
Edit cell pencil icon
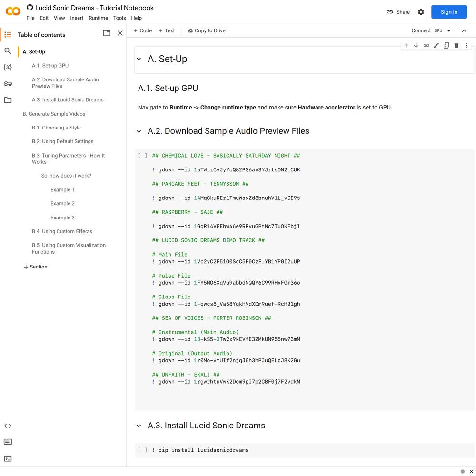click(436, 45)
